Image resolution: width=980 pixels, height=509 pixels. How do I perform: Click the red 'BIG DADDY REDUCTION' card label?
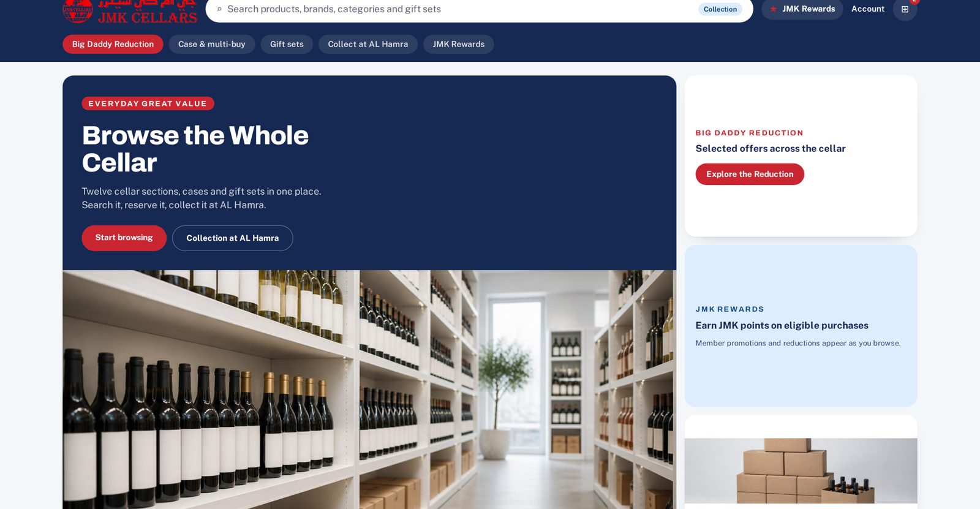pos(750,133)
